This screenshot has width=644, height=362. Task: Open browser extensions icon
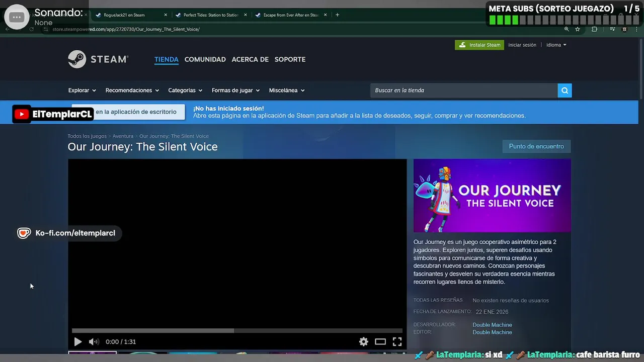595,29
